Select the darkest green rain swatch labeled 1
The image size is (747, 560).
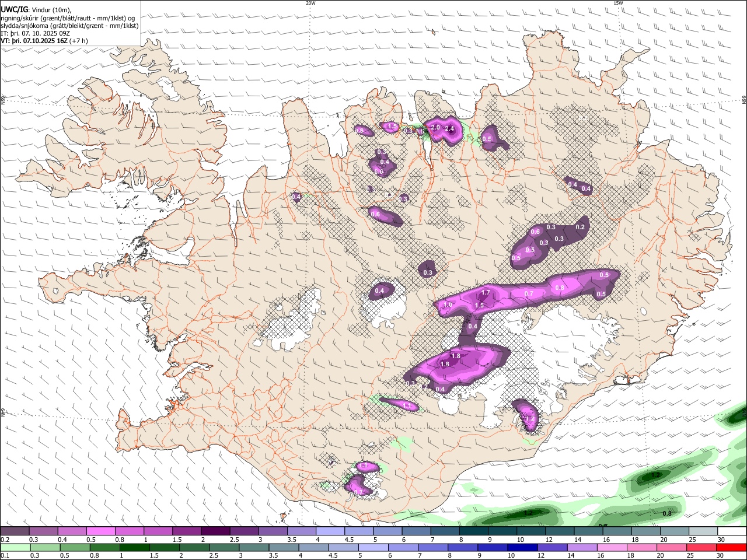[x=134, y=547]
